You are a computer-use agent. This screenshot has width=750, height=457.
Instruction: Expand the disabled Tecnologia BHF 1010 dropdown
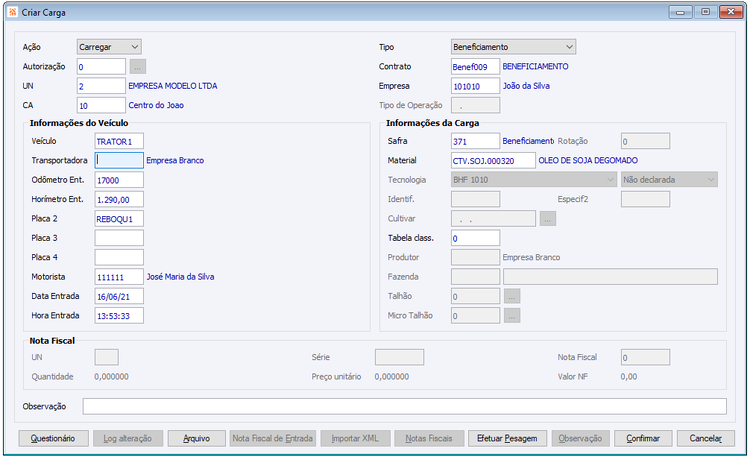point(534,180)
